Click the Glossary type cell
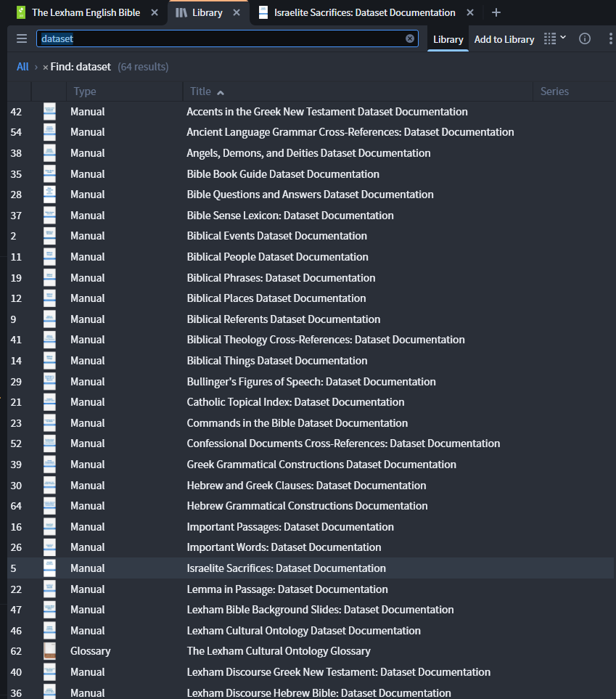The width and height of the screenshot is (616, 699). (x=91, y=651)
